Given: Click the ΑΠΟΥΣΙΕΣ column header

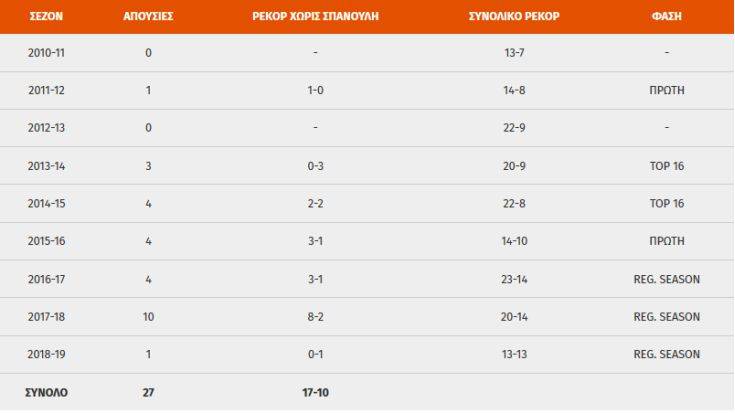Looking at the screenshot, I should pyautogui.click(x=148, y=17).
